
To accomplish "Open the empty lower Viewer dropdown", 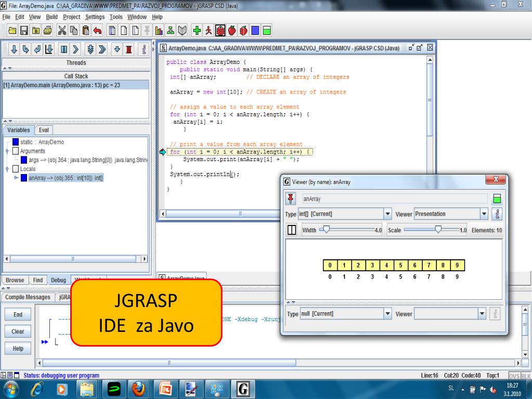I will click(x=482, y=313).
